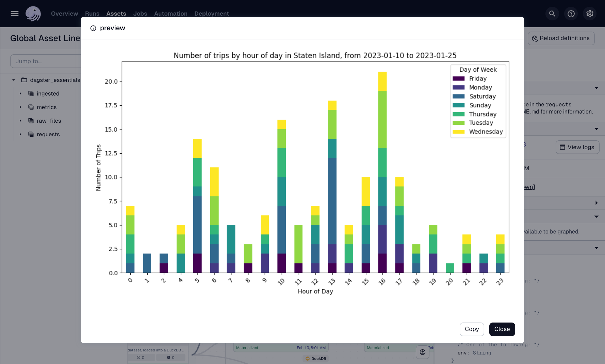Click the info icon beside preview

point(93,28)
